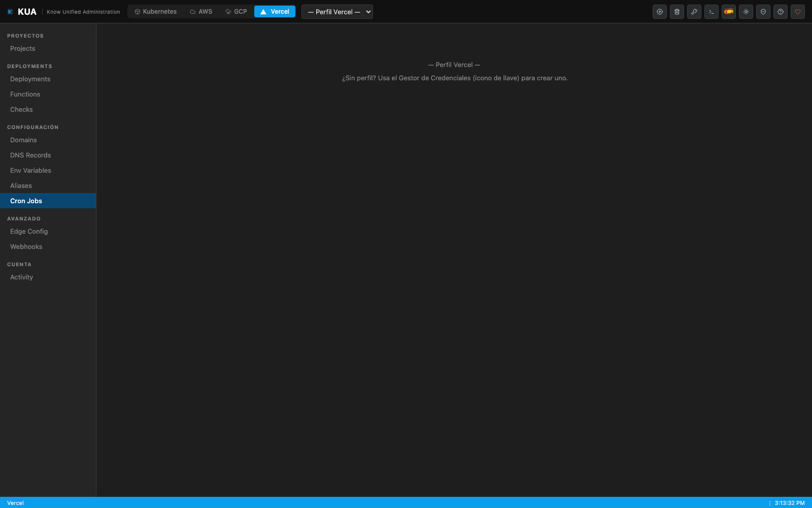Click the DEPLOYMENTS section header
The width and height of the screenshot is (812, 508).
point(29,67)
